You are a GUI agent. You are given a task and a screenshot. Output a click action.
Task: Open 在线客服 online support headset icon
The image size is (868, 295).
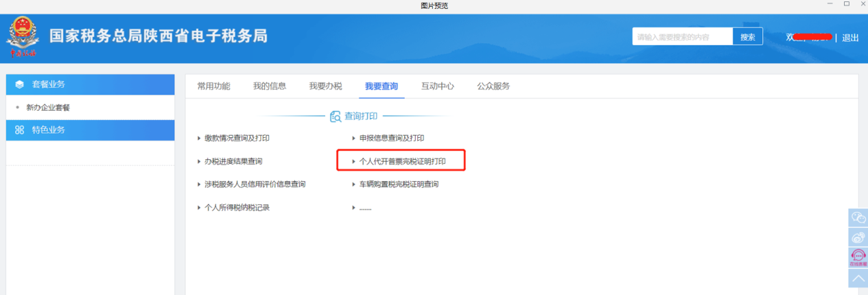858,257
